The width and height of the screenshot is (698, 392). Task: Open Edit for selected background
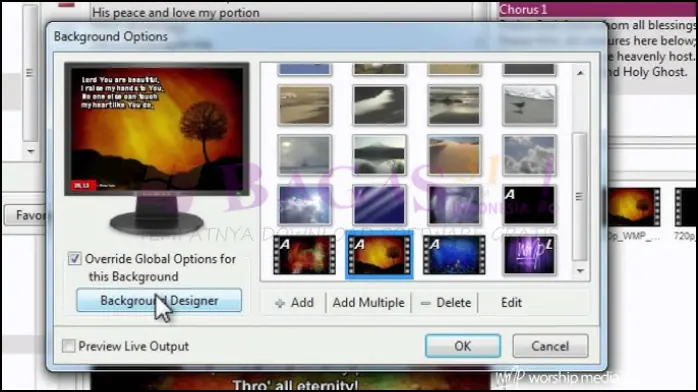point(511,303)
